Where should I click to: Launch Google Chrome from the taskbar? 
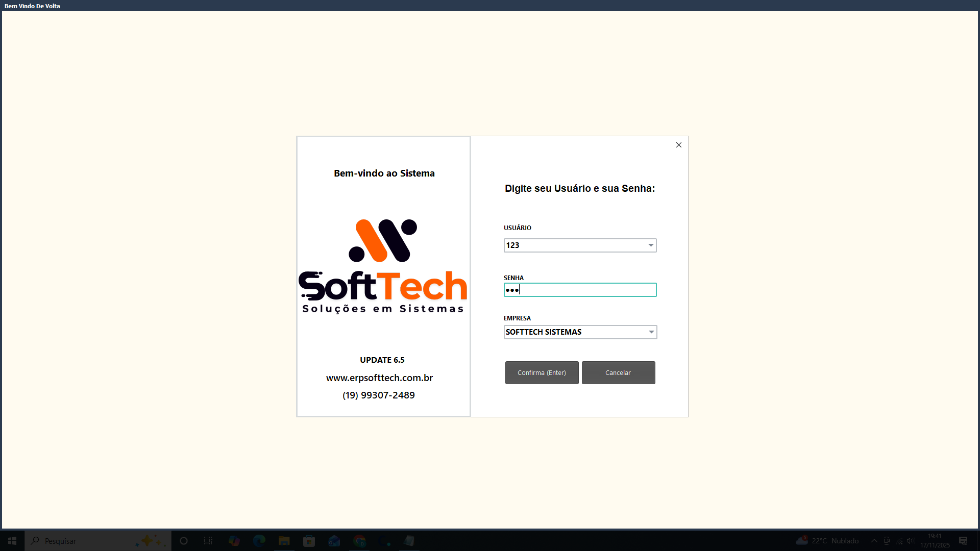(x=359, y=541)
